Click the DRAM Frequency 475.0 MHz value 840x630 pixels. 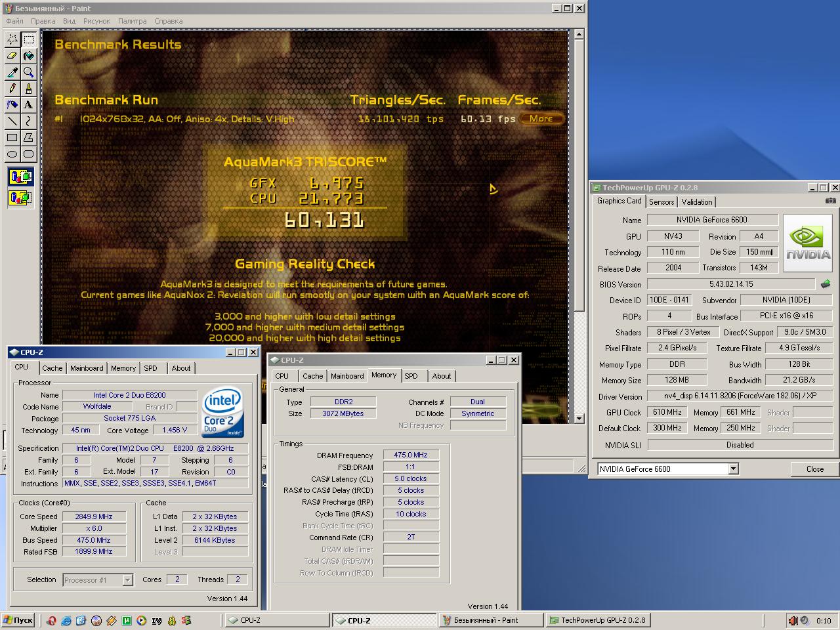pyautogui.click(x=411, y=455)
